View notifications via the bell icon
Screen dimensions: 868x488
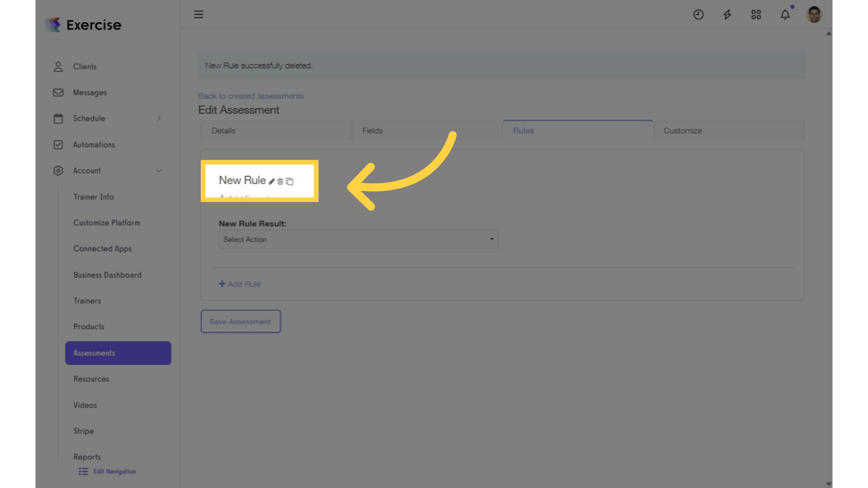click(785, 14)
